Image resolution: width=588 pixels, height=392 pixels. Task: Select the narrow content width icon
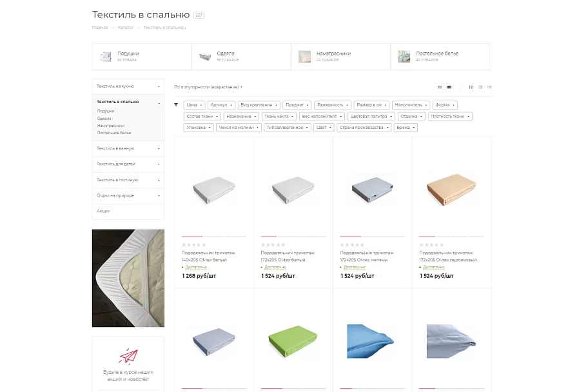pyautogui.click(x=440, y=87)
